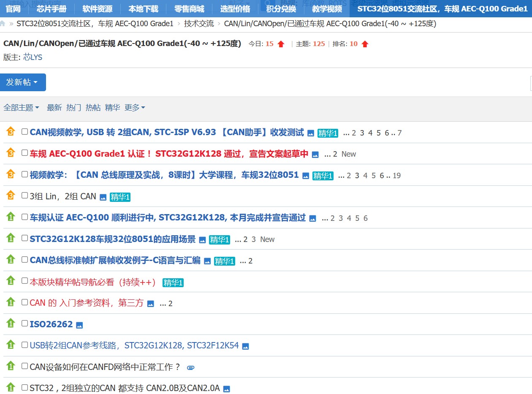Viewport: 532px width, 394px height.
Task: Click image icon after 3组 Lin, 2组 CAN
Action: pyautogui.click(x=103, y=197)
